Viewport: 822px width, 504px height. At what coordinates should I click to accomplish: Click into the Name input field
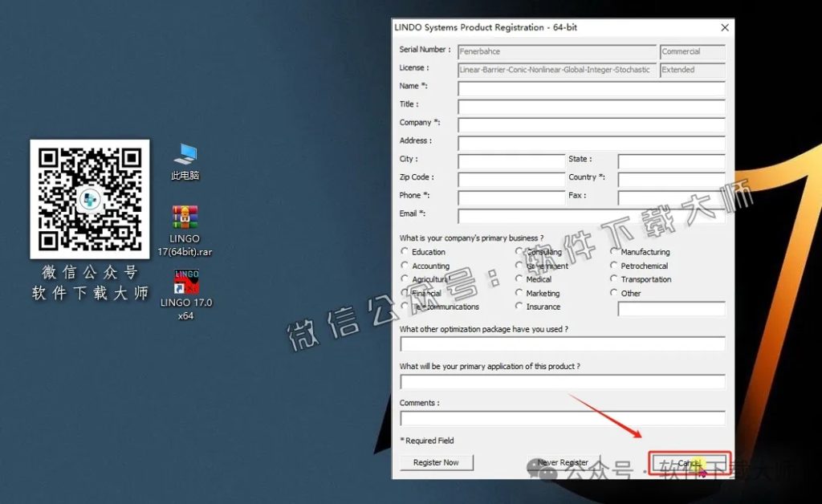pos(591,88)
